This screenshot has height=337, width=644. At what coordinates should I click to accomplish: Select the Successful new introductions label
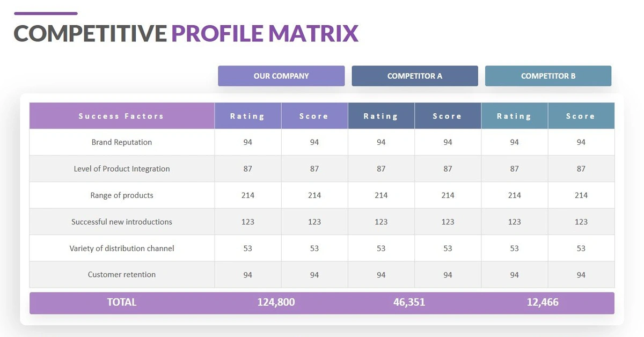tap(122, 222)
